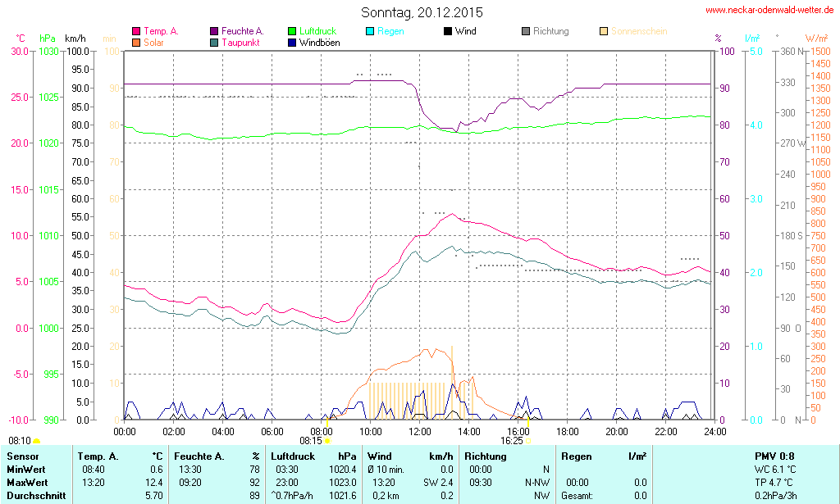Click the green Luftdruck legend swatch
Screen dimensions: 840x504
(x=292, y=31)
